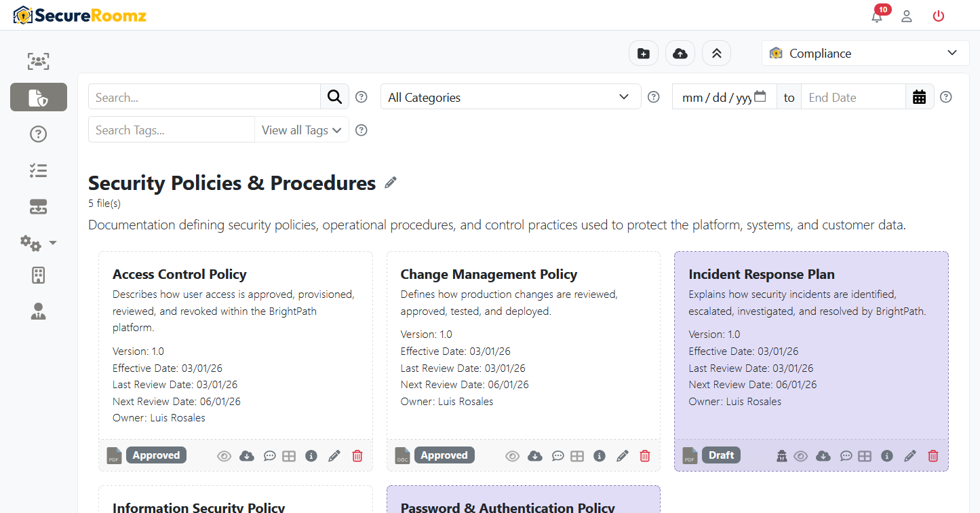This screenshot has width=980, height=513.
Task: Open comments on Incident Response Plan
Action: point(846,456)
